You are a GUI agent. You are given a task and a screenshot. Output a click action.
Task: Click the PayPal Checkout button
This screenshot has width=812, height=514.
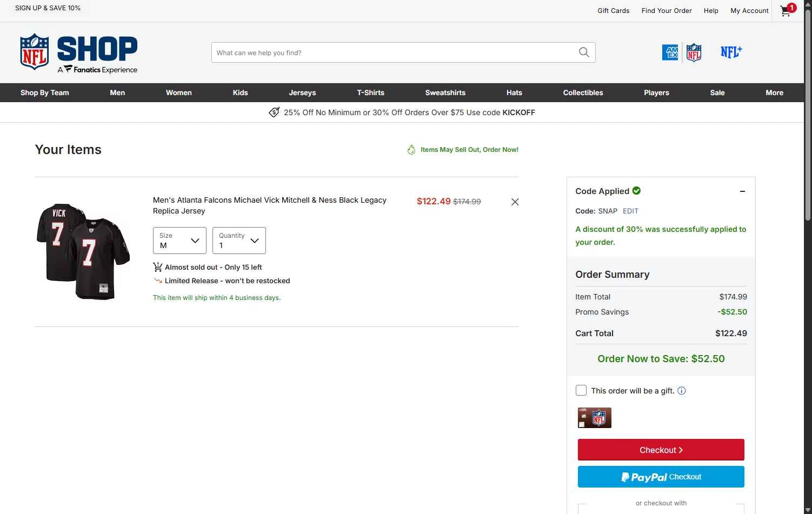click(661, 477)
